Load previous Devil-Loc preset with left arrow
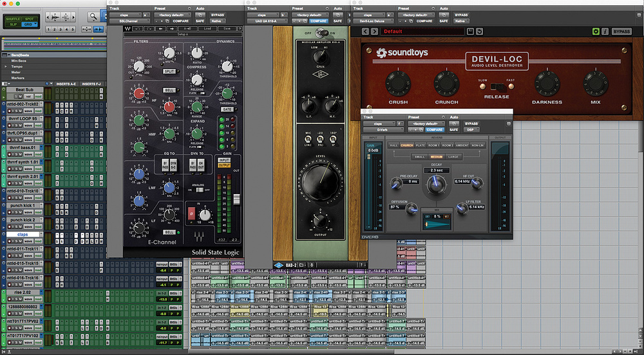 click(365, 32)
